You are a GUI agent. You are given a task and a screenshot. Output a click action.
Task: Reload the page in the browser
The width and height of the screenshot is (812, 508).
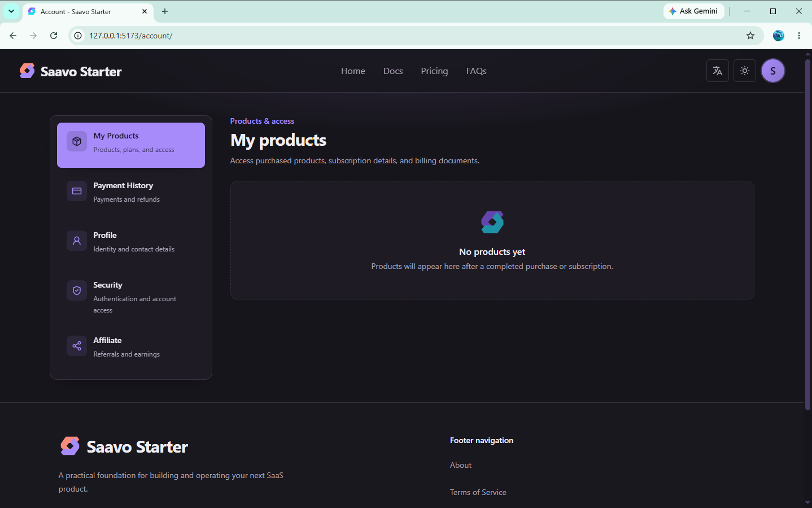pyautogui.click(x=54, y=36)
